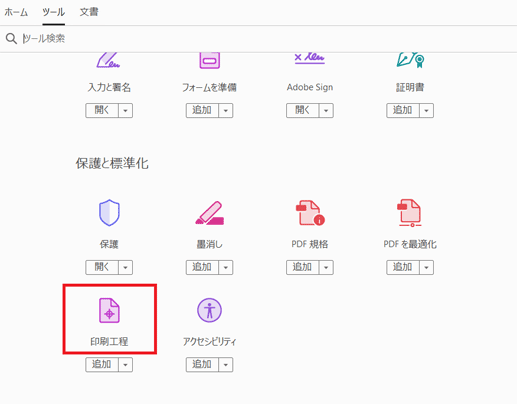Open the アクセシビリティ accessibility icon

click(209, 310)
